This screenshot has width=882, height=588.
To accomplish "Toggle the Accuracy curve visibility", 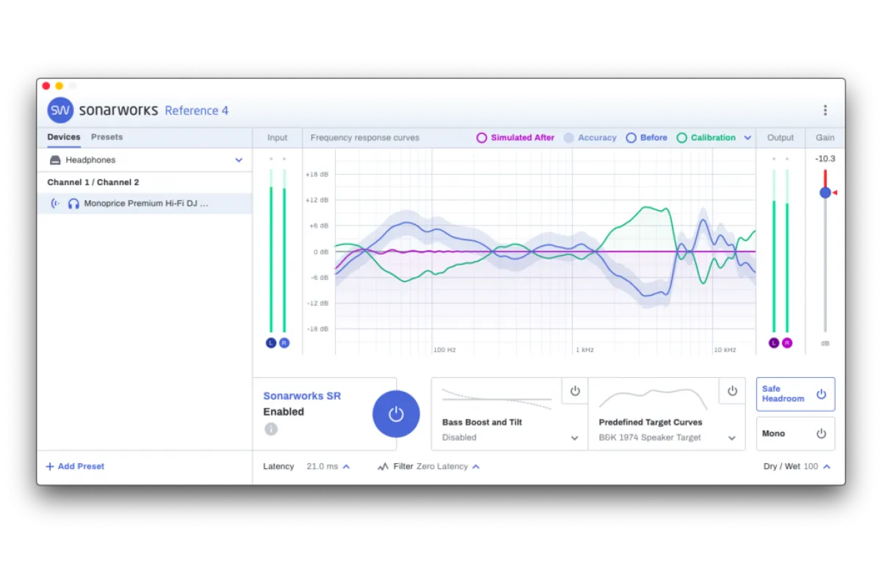I will coord(589,137).
